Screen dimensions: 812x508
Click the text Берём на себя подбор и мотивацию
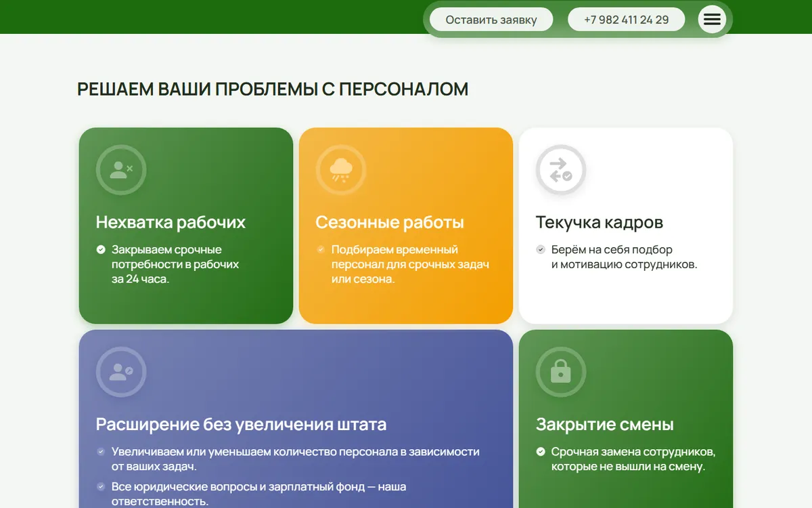(624, 257)
